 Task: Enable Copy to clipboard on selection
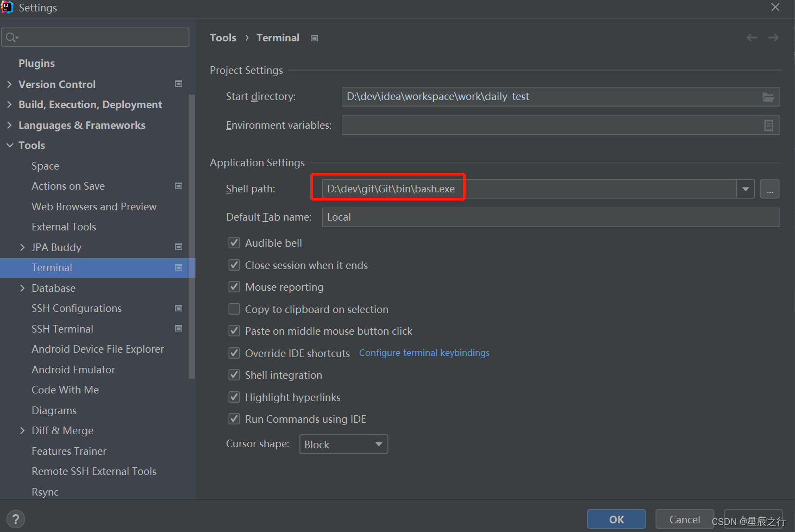click(x=234, y=309)
